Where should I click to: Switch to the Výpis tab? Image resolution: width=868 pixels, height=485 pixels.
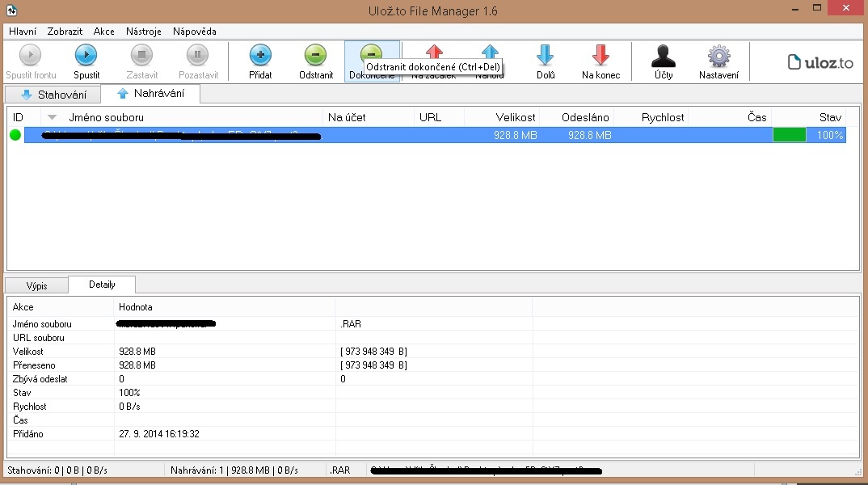[36, 285]
